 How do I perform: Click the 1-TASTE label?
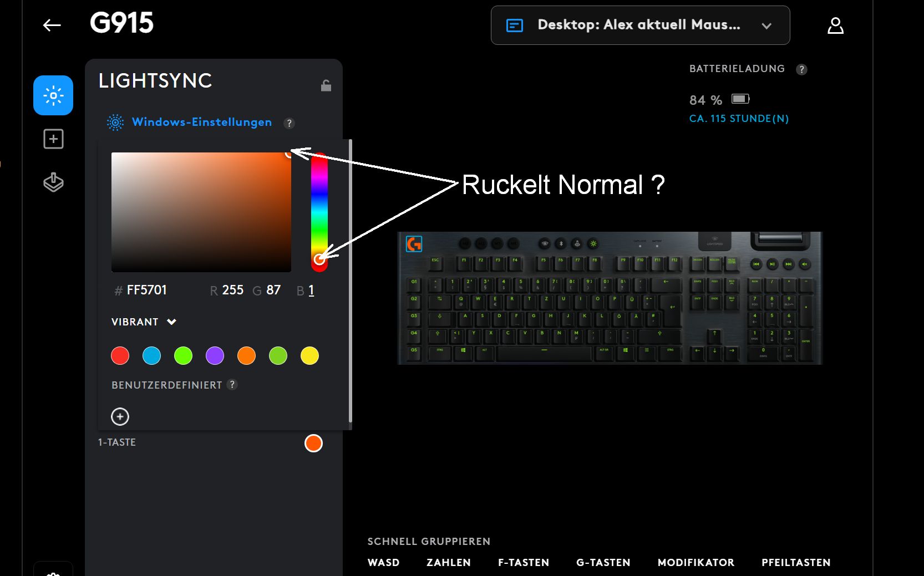[117, 442]
